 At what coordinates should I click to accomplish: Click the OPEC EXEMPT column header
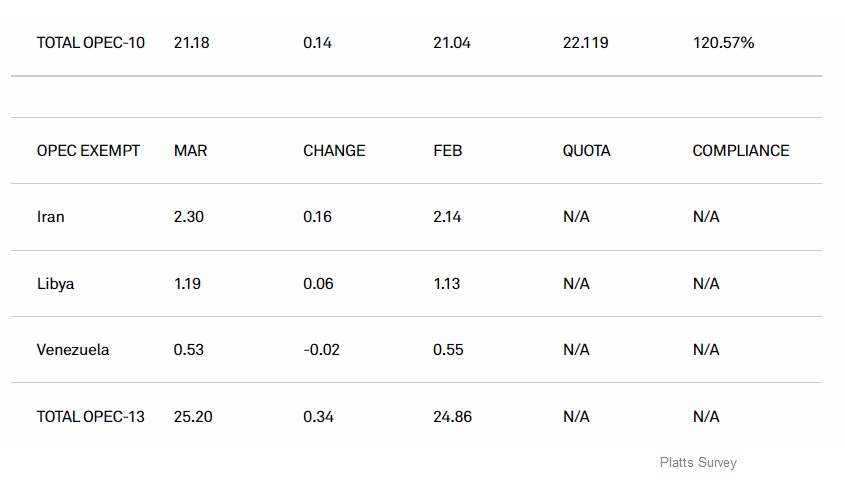pyautogui.click(x=88, y=150)
